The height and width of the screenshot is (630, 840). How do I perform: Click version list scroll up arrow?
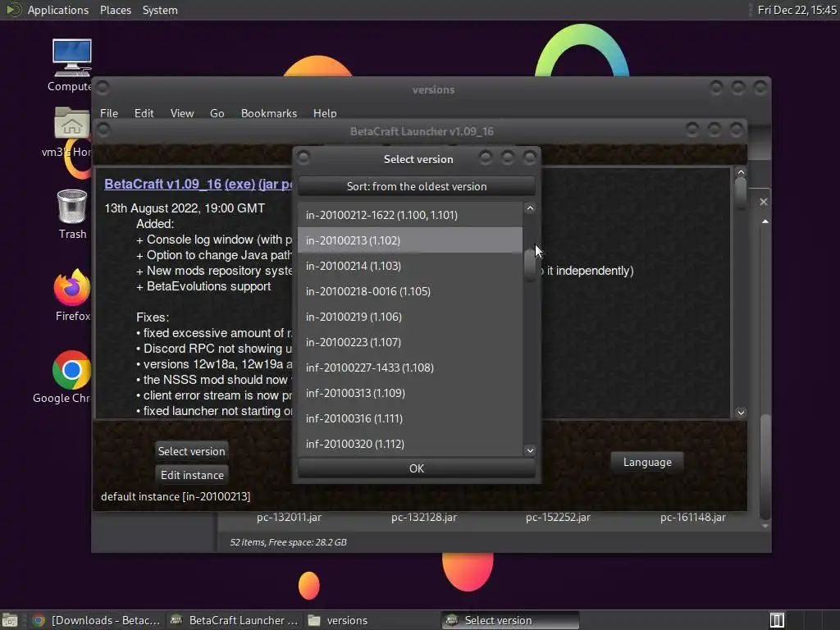[530, 208]
